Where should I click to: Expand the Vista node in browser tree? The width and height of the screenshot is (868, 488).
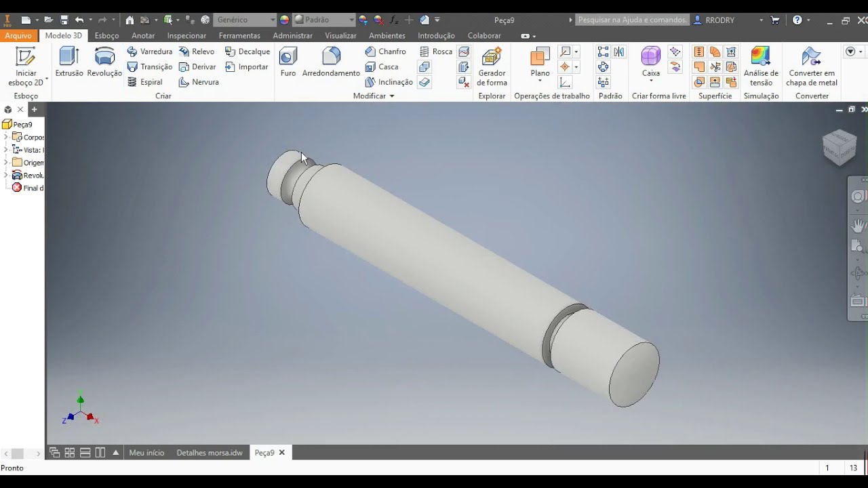click(6, 150)
